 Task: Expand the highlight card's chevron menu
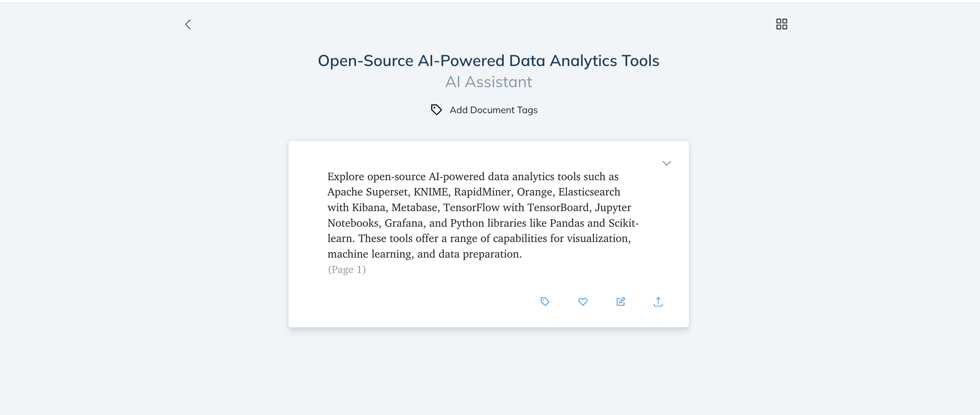point(666,163)
